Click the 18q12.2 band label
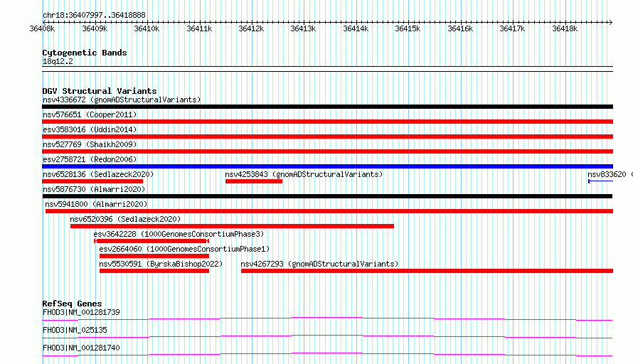The width and height of the screenshot is (633, 364). point(58,61)
